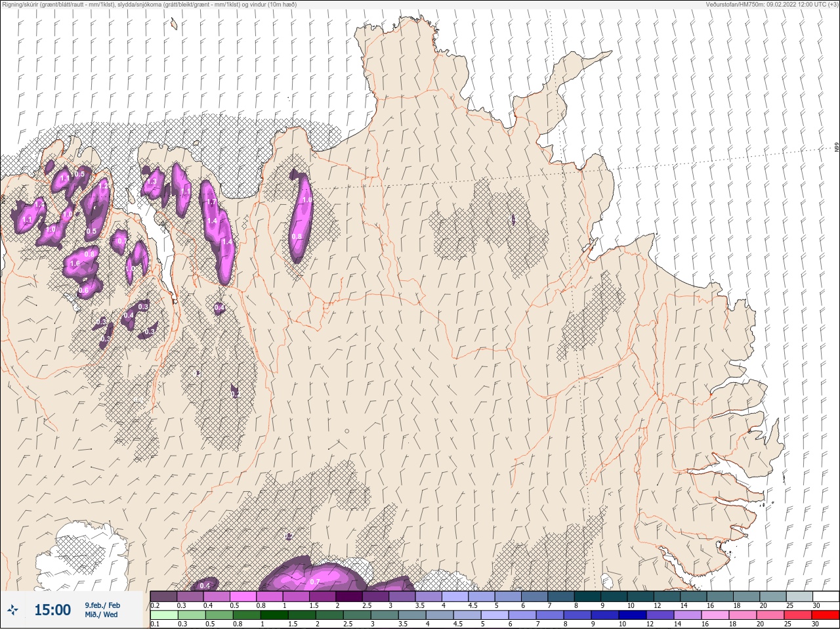Select darkest purple swatch between 2 and 2.5, upper legend
The image size is (840, 629).
pos(349,597)
